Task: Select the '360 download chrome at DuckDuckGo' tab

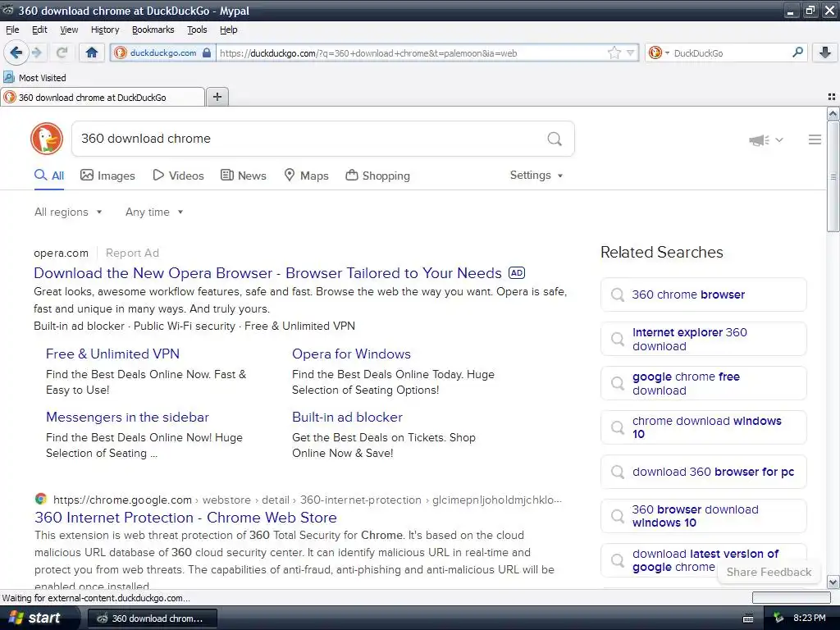Action: (103, 98)
